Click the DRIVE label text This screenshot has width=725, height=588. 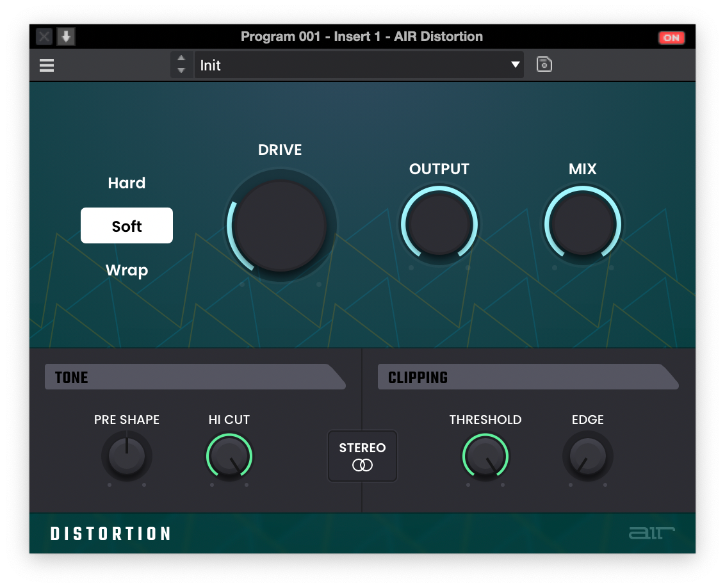click(x=280, y=150)
